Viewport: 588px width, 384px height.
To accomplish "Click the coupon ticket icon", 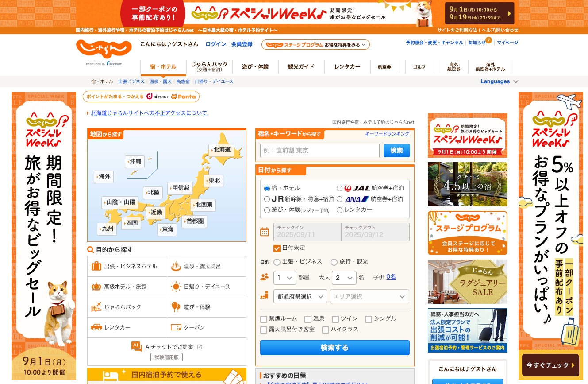I will pyautogui.click(x=176, y=327).
